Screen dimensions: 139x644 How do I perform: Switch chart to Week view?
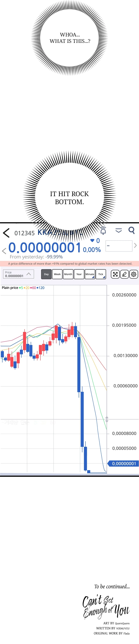[57, 274]
